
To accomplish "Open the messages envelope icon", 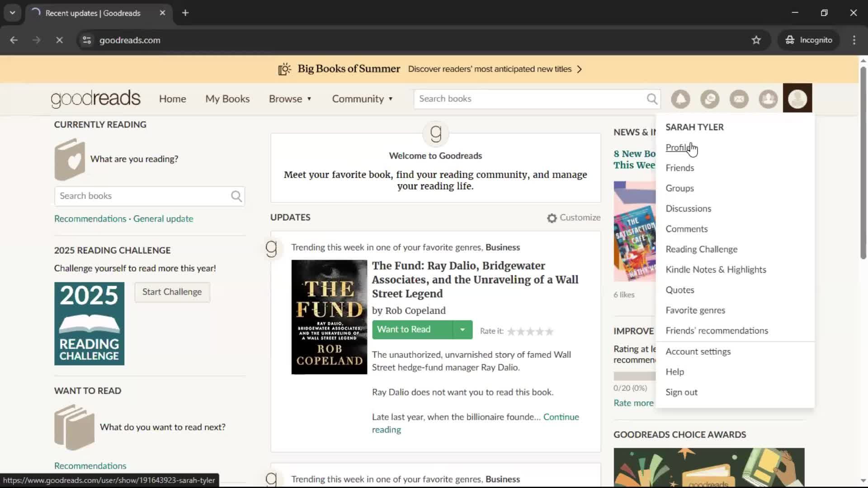I will point(739,99).
